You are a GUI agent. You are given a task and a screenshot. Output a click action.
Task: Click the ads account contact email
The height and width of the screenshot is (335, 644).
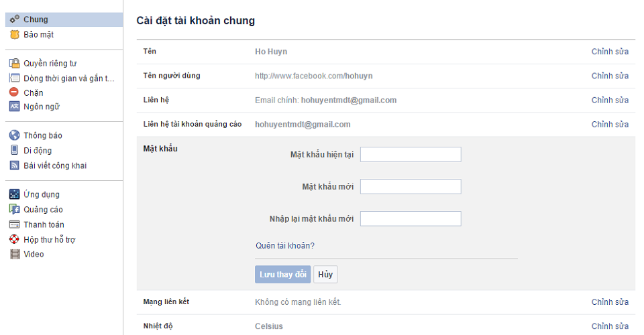pos(303,124)
